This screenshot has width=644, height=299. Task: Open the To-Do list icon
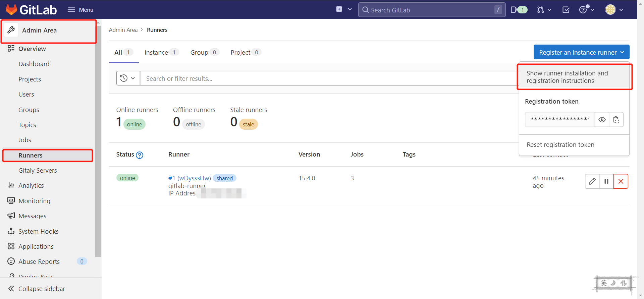click(566, 10)
